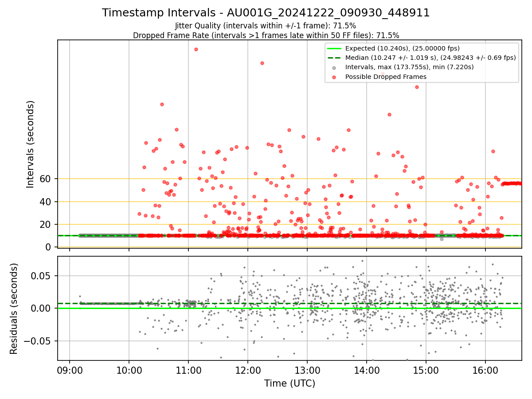Click the highest red outlier point just after 11:00

click(x=196, y=49)
